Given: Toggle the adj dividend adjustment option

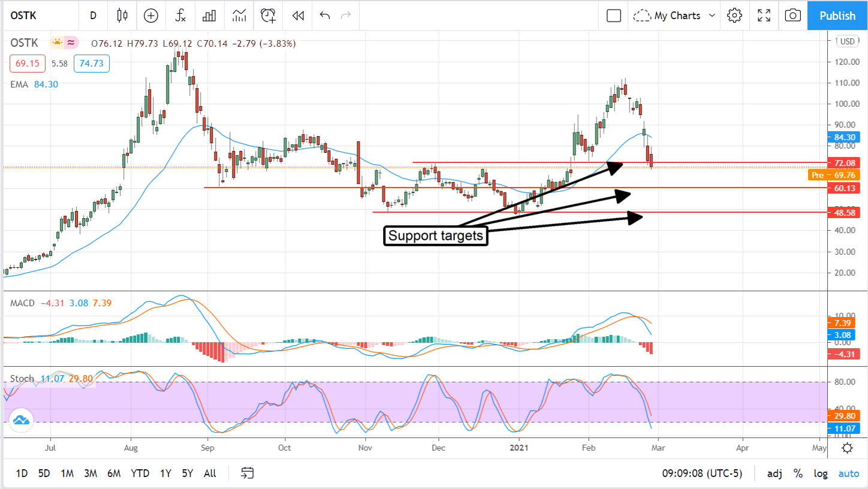Looking at the screenshot, I should [x=774, y=473].
